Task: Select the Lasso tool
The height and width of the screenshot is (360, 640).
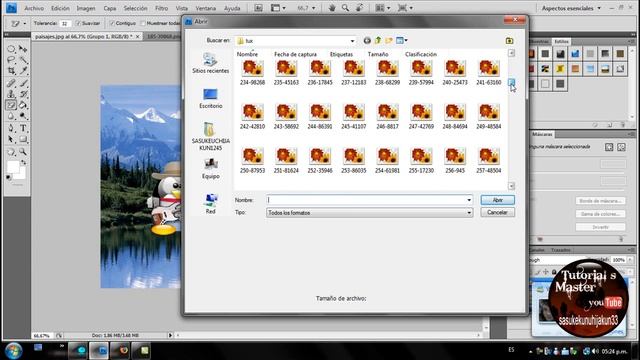Action: [x=11, y=60]
